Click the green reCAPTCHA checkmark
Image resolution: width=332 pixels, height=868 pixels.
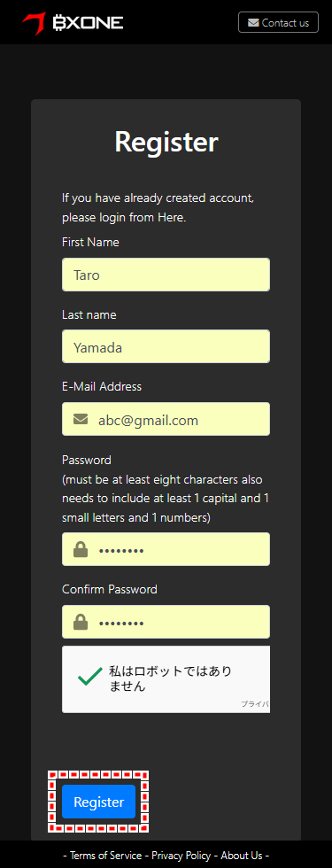(x=90, y=677)
